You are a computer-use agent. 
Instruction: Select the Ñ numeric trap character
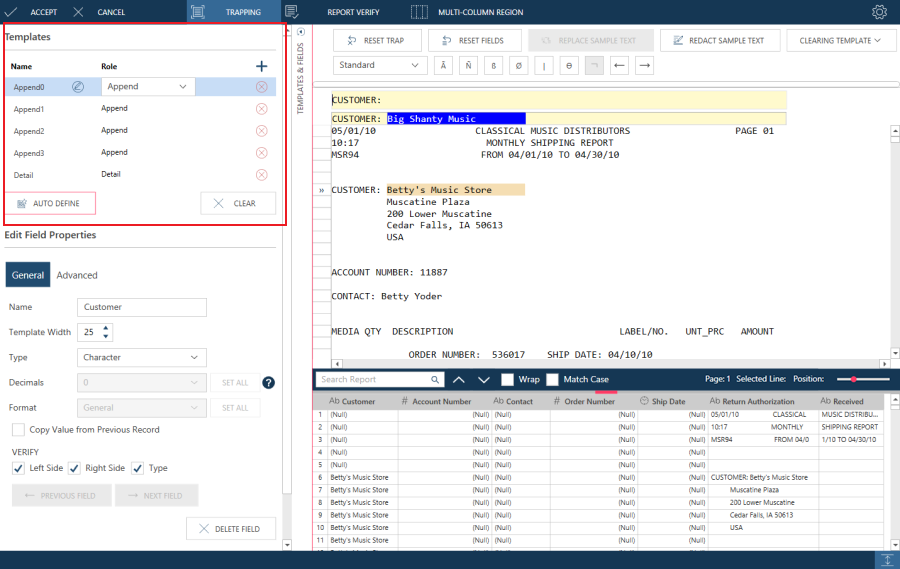point(467,66)
